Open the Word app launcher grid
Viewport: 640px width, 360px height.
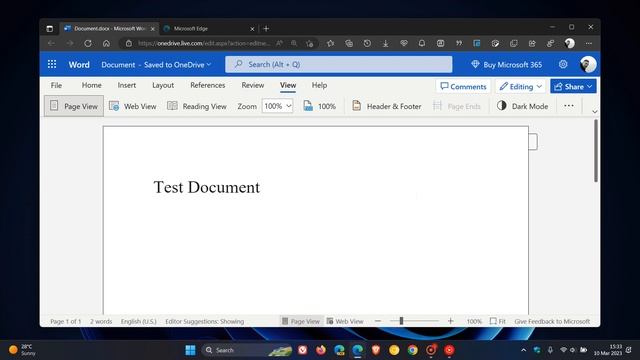pyautogui.click(x=52, y=64)
